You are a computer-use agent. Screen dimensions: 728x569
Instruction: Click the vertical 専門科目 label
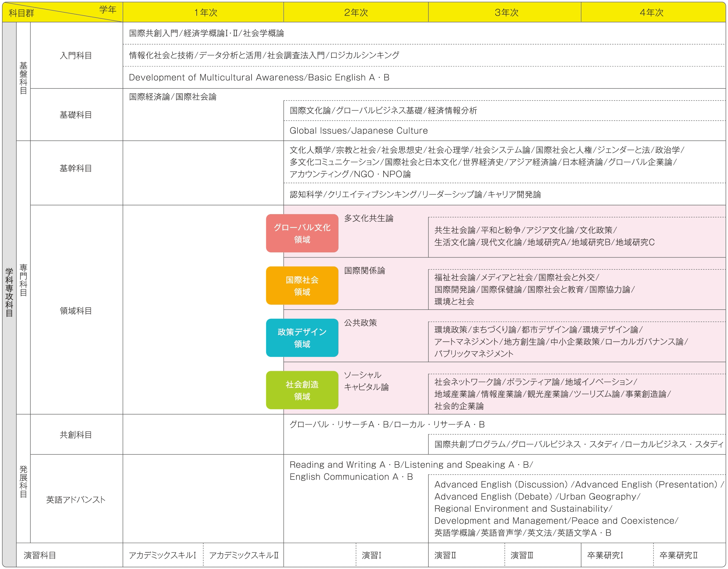pos(23,280)
